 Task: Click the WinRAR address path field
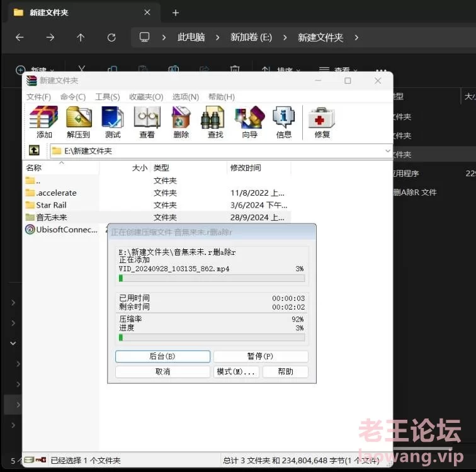(221, 151)
